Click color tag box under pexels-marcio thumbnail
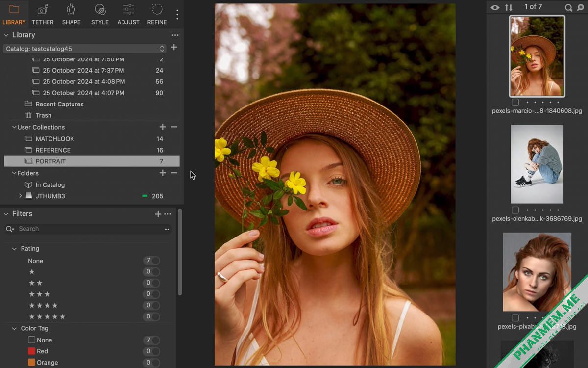This screenshot has height=368, width=588. point(515,103)
